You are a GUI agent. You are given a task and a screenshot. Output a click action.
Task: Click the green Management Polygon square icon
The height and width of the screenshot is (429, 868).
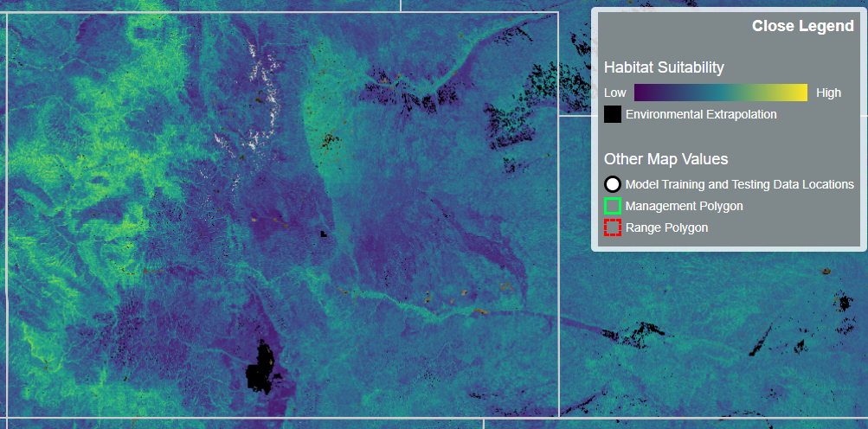pyautogui.click(x=613, y=206)
